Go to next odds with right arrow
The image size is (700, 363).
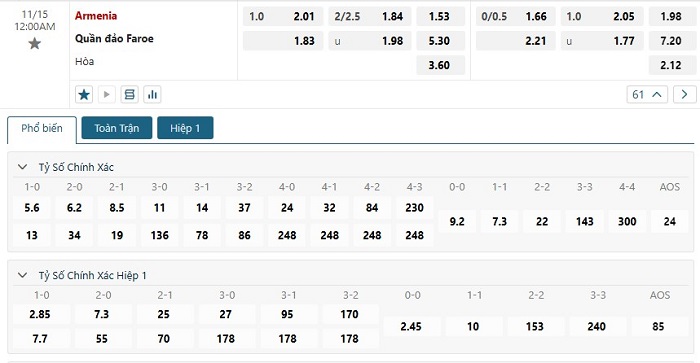(684, 95)
